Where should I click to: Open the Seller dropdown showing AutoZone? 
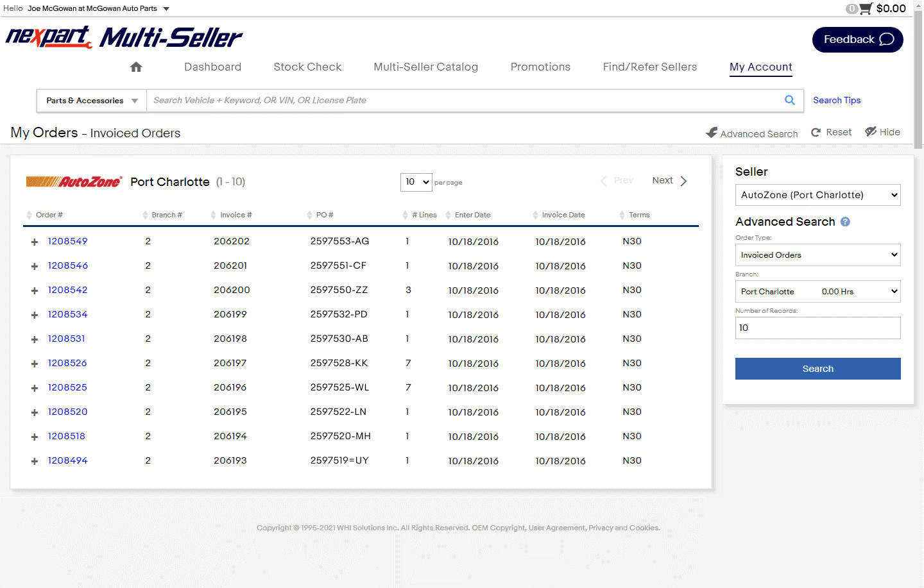pyautogui.click(x=817, y=195)
